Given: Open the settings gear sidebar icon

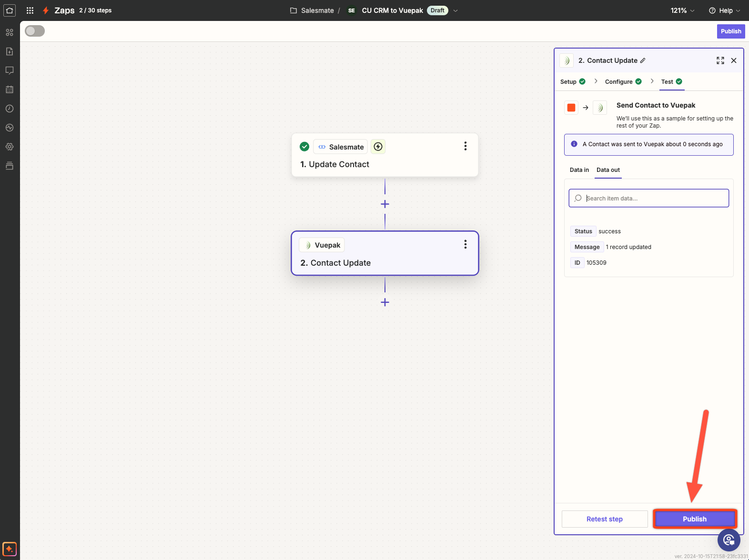Looking at the screenshot, I should click(x=10, y=147).
